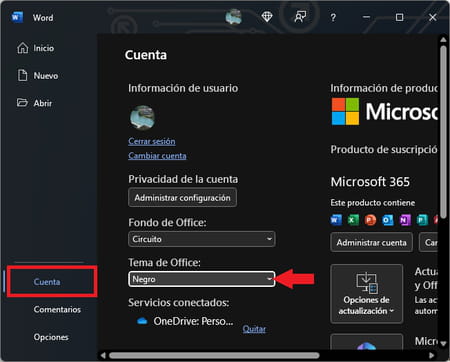
Task: Click the OneDrive: Perso... service text
Action: pos(193,321)
